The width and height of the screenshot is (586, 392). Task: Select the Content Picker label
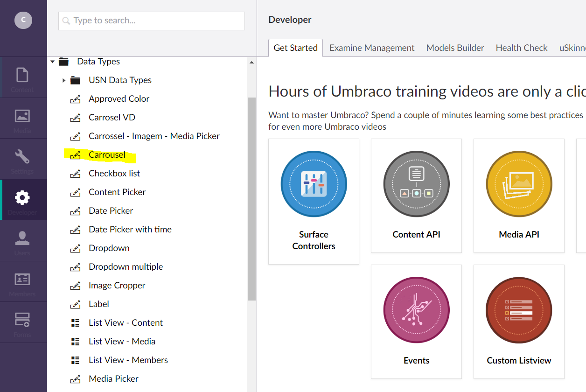click(x=117, y=192)
